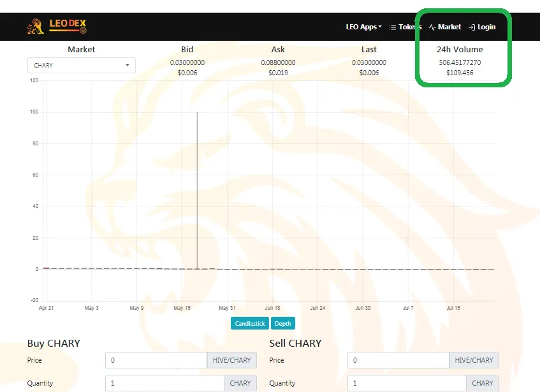Click the Login link

[x=482, y=27]
